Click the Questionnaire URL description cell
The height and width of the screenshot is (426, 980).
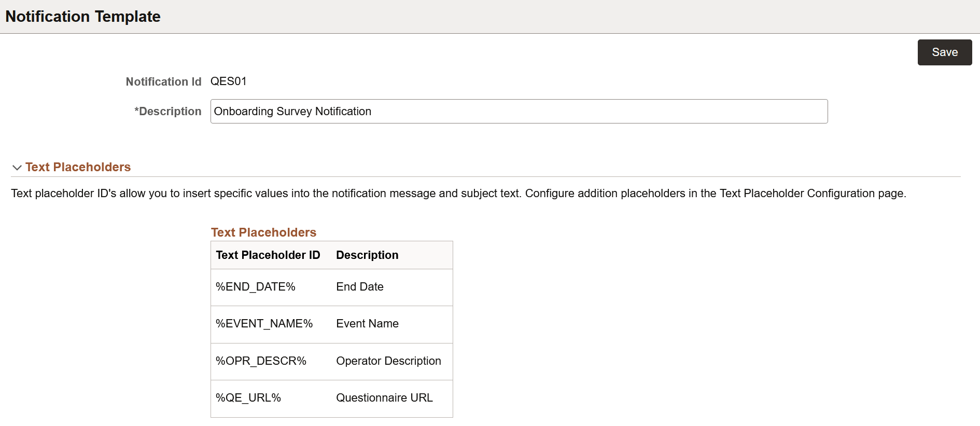384,398
